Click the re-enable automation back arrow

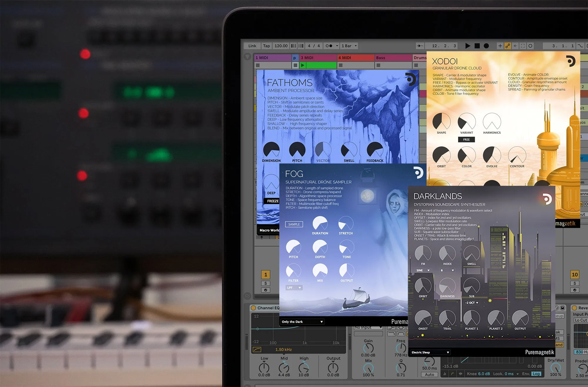[515, 46]
